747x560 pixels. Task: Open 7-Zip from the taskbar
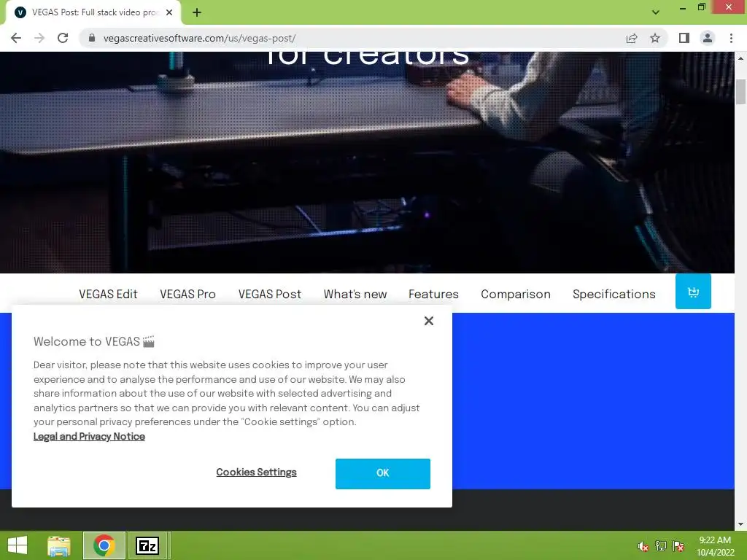pyautogui.click(x=147, y=545)
